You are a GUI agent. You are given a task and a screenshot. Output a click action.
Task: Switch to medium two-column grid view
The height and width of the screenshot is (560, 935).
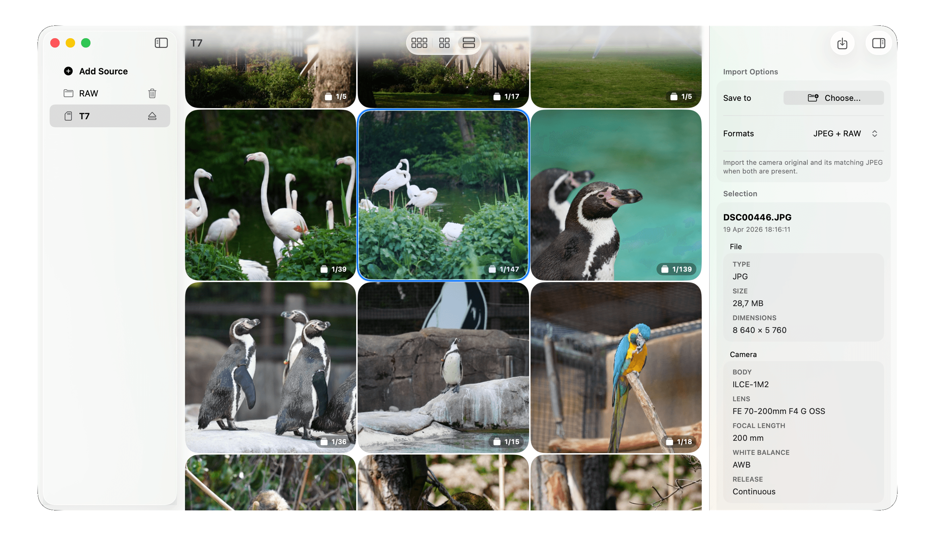[444, 43]
